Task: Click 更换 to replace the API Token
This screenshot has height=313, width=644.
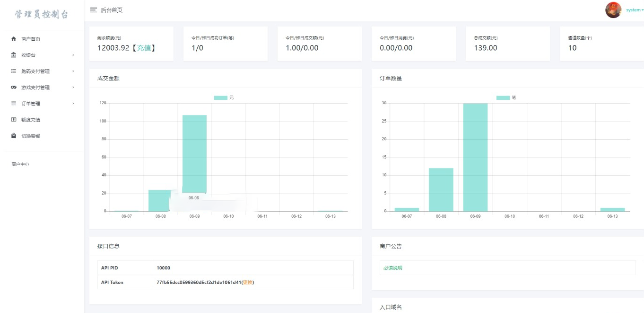Action: click(248, 282)
